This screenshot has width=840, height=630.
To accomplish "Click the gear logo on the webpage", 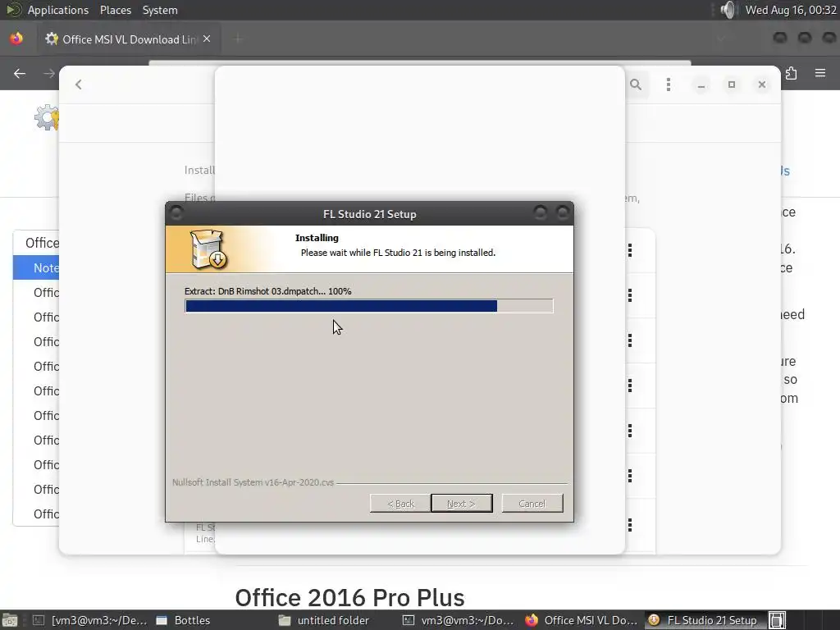I will coord(47,117).
